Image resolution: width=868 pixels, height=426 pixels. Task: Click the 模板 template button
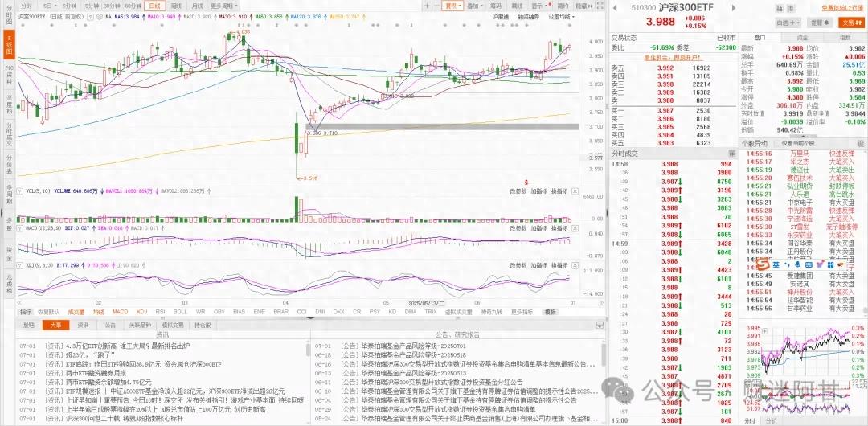click(x=551, y=312)
